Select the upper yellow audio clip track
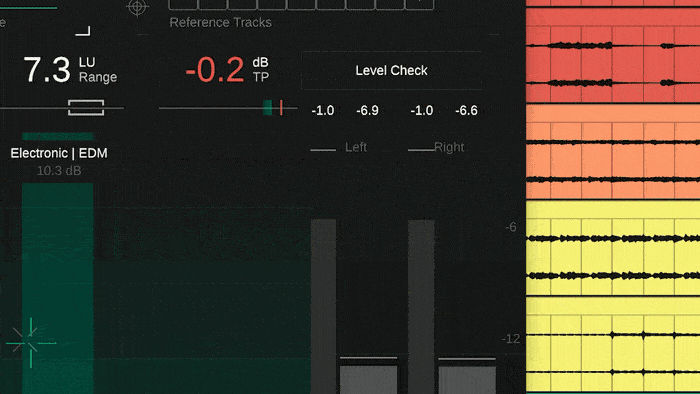The width and height of the screenshot is (700, 394). (613, 248)
